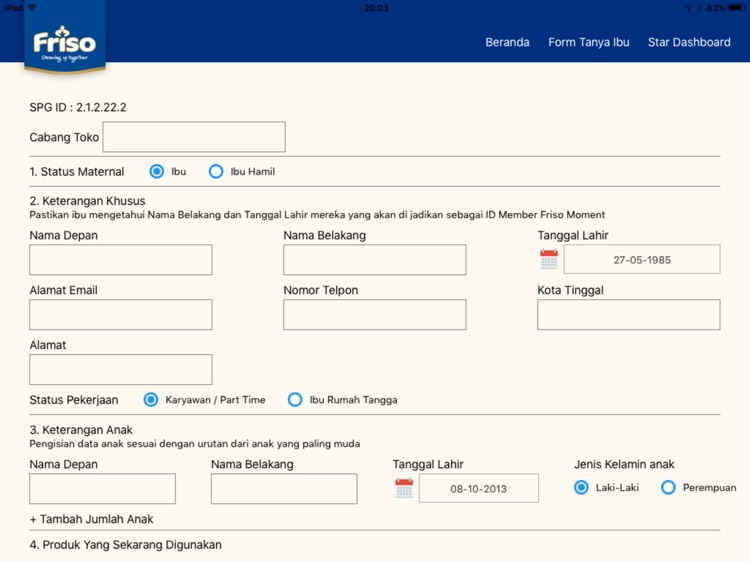
Task: Open calendar icon for mother's Tanggal Lahir
Action: pos(549,259)
